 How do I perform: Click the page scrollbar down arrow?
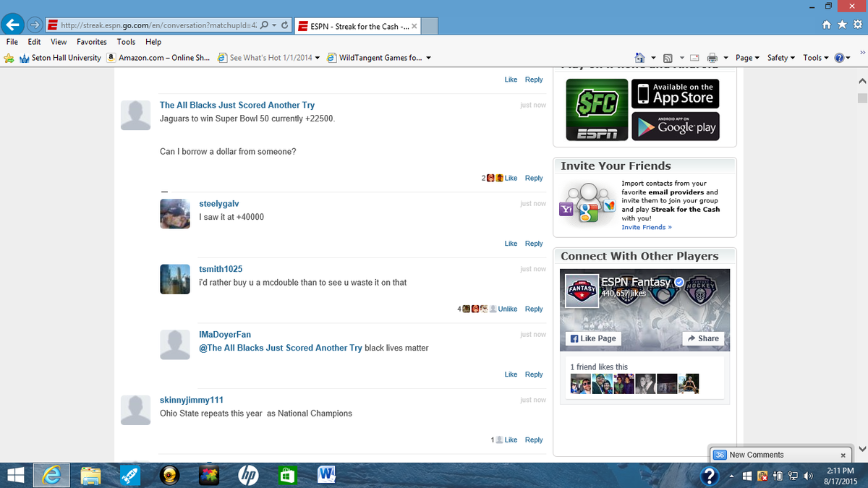pos(861,448)
